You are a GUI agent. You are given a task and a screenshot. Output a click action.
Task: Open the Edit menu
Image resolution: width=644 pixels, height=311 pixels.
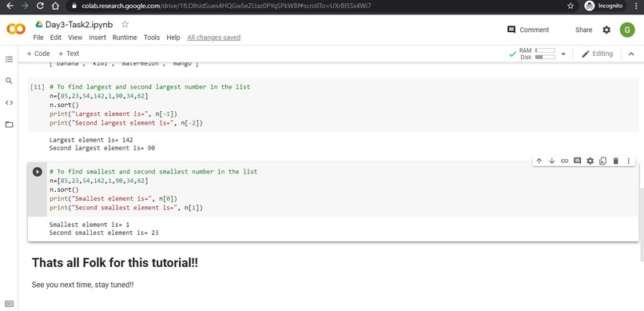[56, 38]
